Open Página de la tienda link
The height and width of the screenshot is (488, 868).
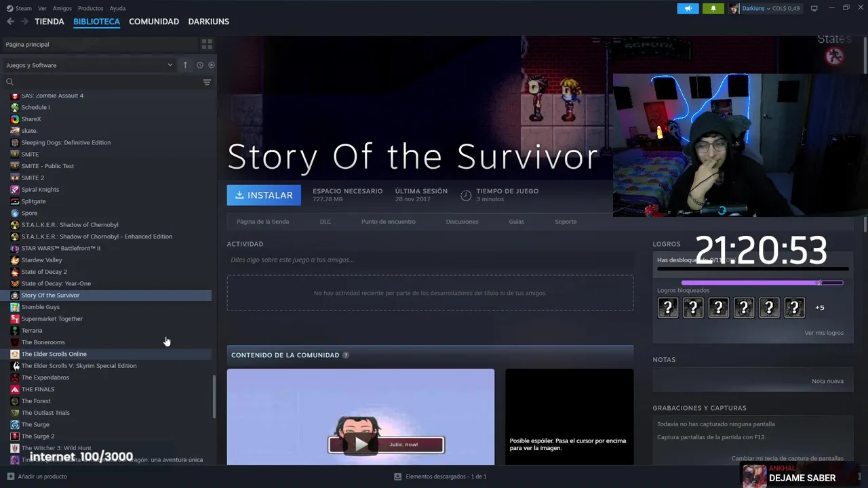[262, 222]
